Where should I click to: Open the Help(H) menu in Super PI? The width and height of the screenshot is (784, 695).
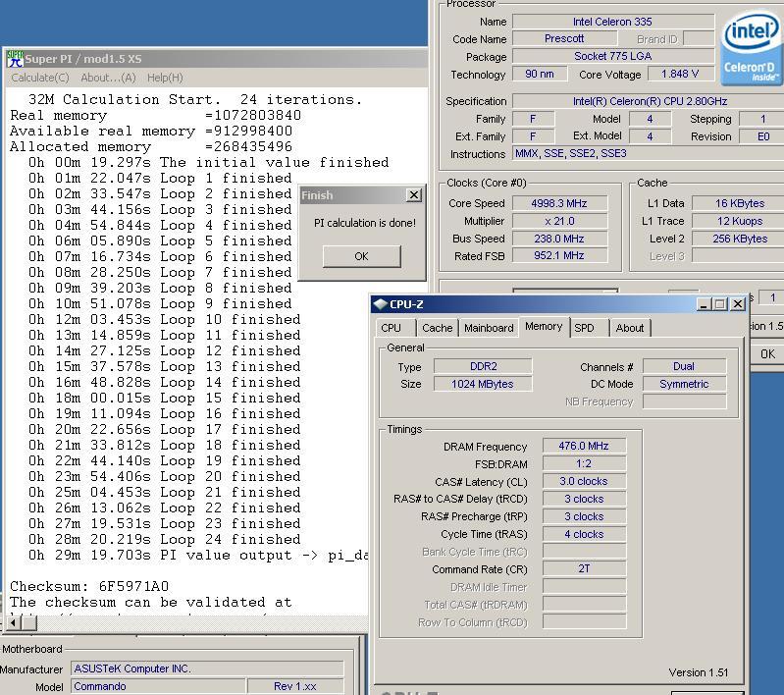coord(165,78)
